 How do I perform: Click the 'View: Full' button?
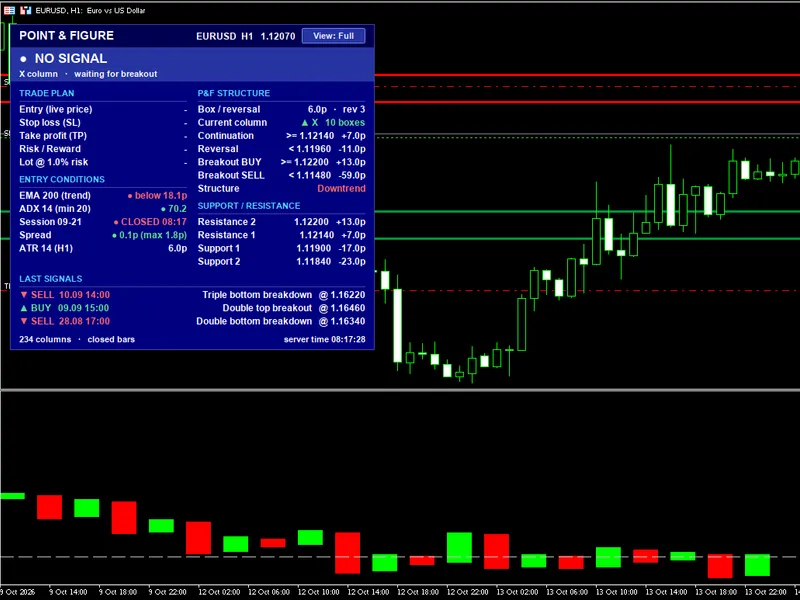point(334,36)
